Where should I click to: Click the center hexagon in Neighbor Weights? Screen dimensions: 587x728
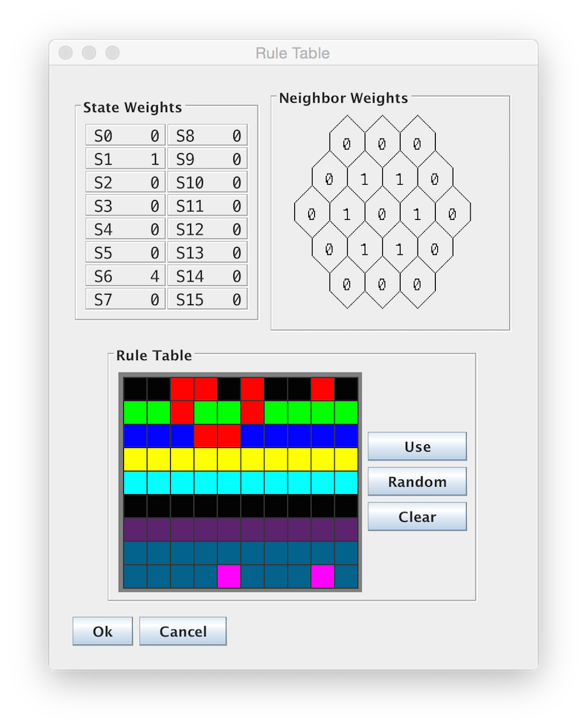pyautogui.click(x=382, y=213)
